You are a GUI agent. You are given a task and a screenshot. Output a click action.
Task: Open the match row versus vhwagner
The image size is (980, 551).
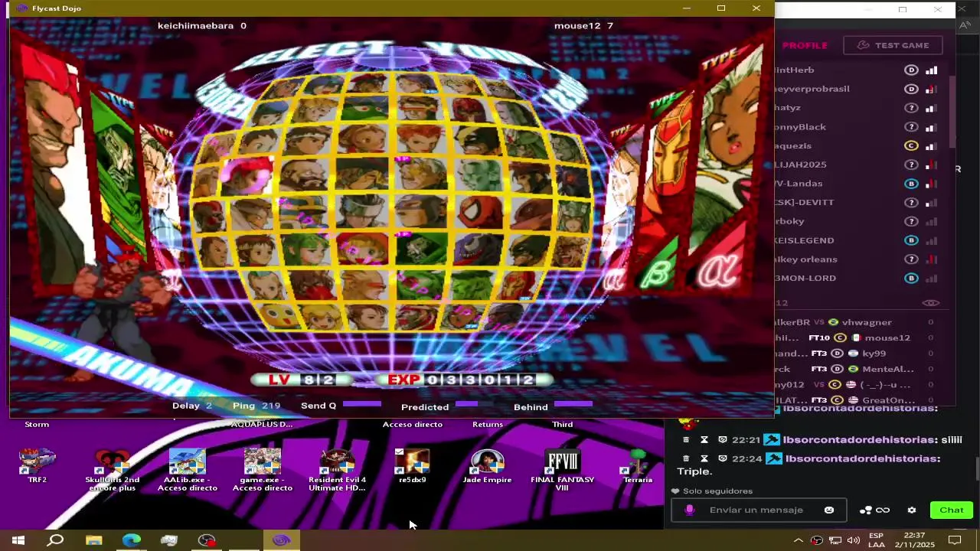coord(856,322)
